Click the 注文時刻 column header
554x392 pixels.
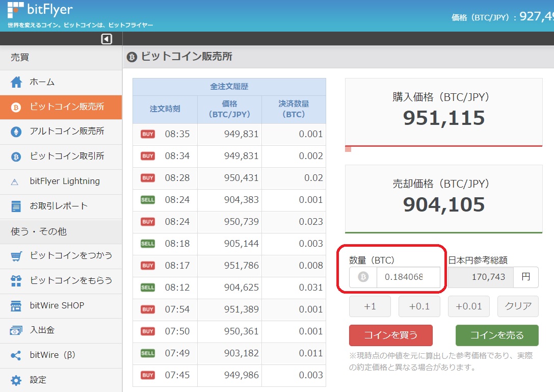coord(165,109)
